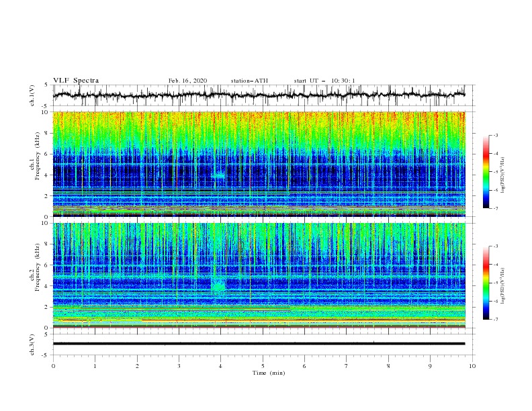Image resolution: width=532 pixels, height=411 pixels.
Task: Click the "station=ATH" header label
Action: point(249,81)
